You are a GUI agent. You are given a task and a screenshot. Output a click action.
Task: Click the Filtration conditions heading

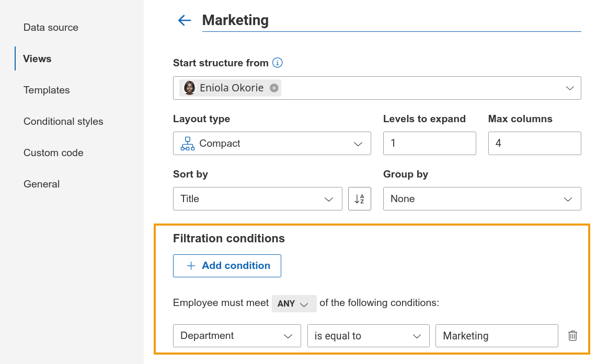tap(229, 239)
